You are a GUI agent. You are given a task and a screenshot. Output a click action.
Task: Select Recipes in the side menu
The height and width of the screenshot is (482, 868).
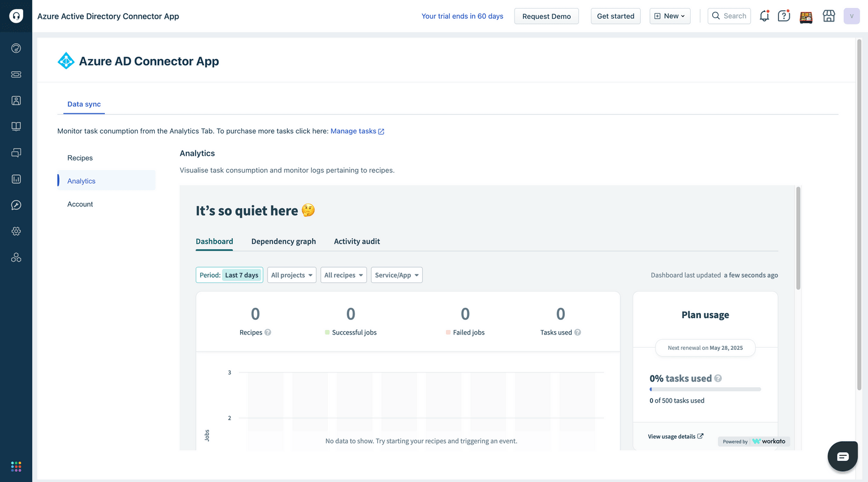click(x=80, y=158)
